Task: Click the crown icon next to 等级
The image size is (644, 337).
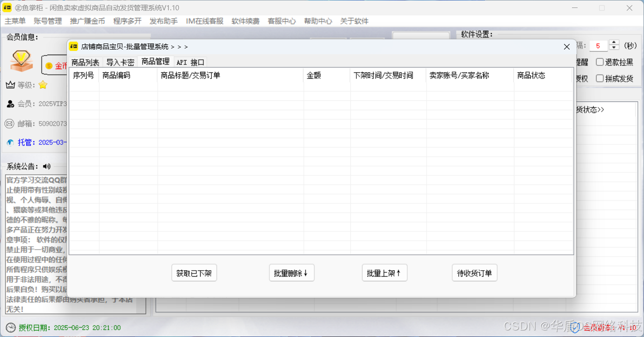Action: point(10,85)
